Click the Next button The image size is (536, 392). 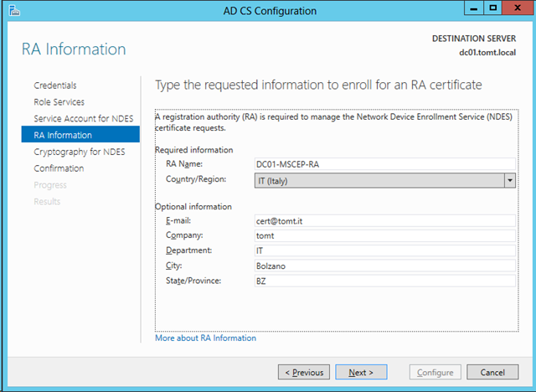click(x=361, y=372)
